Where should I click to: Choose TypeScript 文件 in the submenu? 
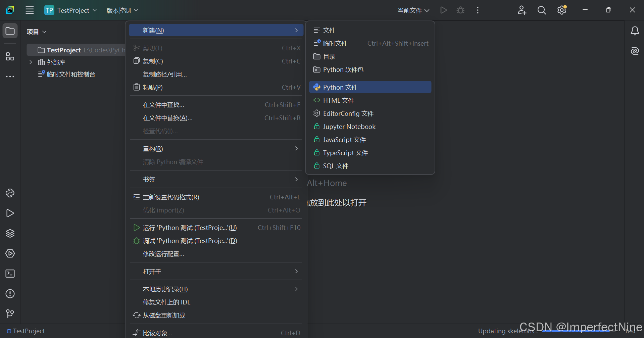point(370,153)
